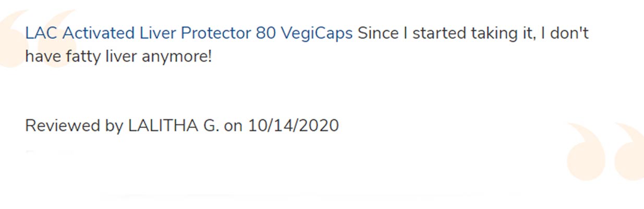644x209 pixels.
Task: Click the phrase "have fatty liver anymore!"
Action: coord(118,56)
